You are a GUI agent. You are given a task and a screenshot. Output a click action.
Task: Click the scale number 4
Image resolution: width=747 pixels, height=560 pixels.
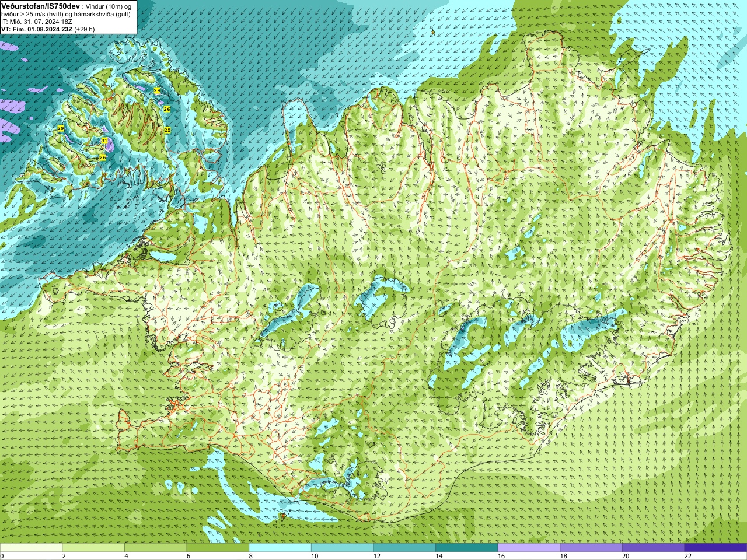tap(126, 556)
